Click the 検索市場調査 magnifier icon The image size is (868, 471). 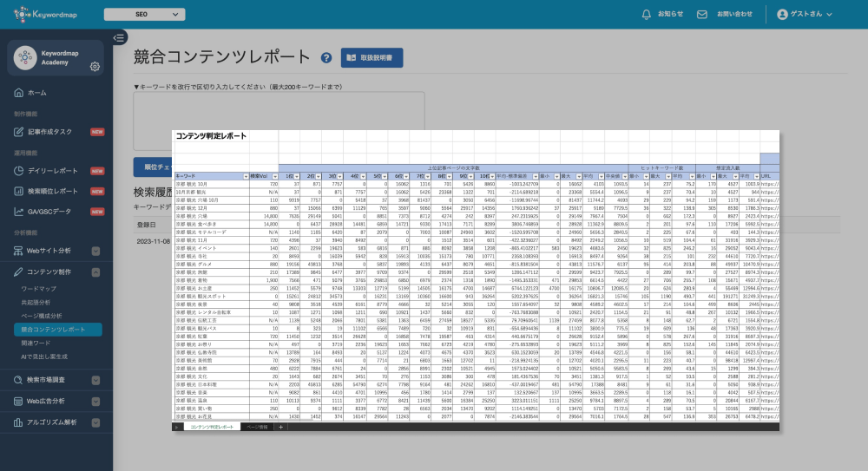pos(19,380)
